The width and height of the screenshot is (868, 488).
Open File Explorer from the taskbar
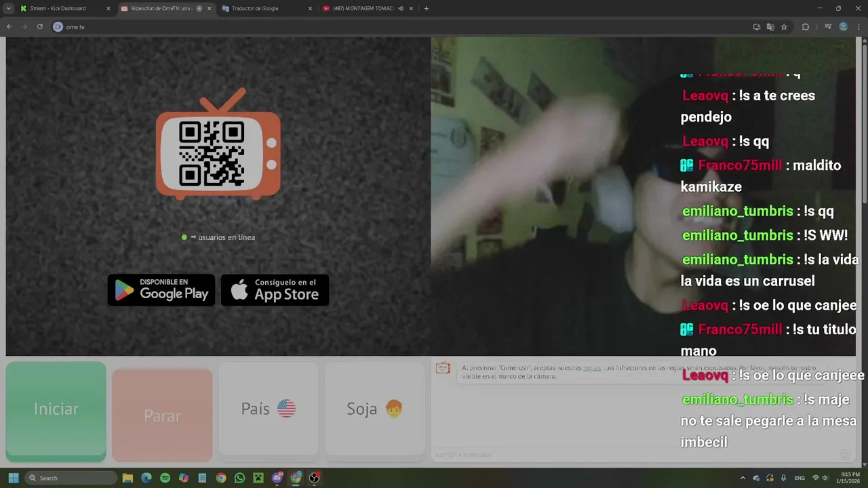tap(127, 478)
